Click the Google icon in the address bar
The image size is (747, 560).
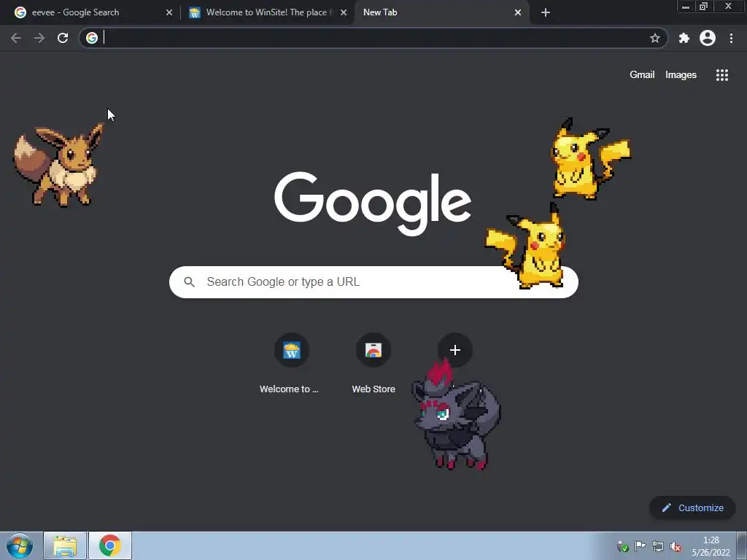[92, 38]
